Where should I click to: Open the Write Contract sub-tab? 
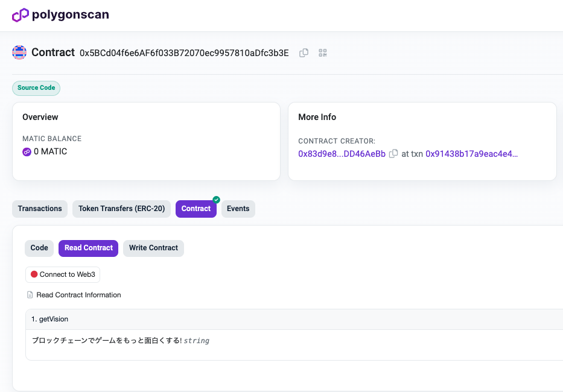153,248
